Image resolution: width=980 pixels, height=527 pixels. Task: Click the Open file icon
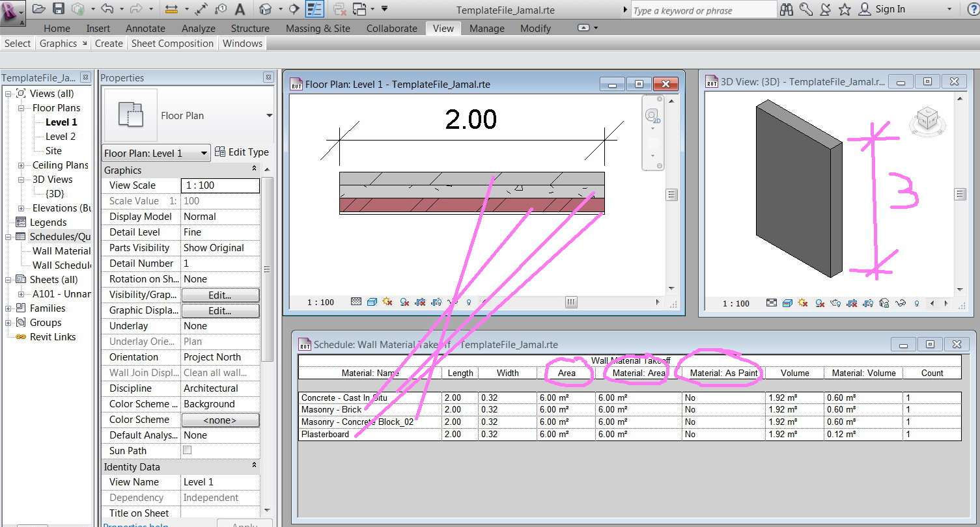39,9
